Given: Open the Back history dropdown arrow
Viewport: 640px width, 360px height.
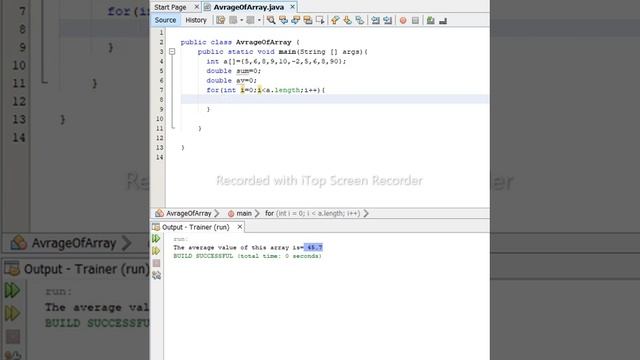Looking at the screenshot, I should click(241, 20).
